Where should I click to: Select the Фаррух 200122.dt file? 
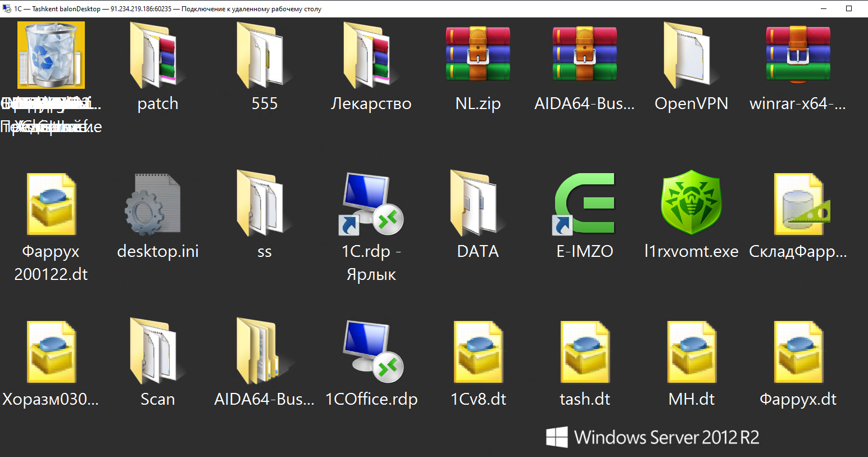click(51, 203)
